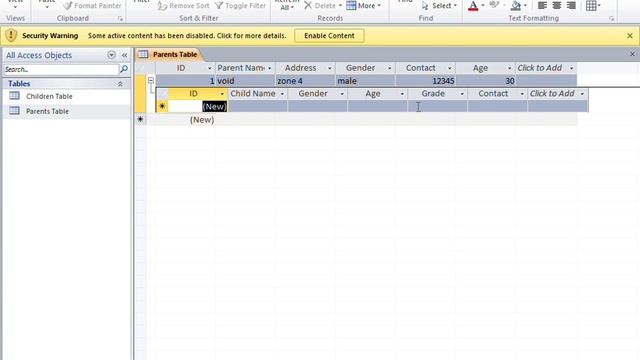Open child Contact column dropdown
The image size is (640, 360).
click(x=522, y=94)
